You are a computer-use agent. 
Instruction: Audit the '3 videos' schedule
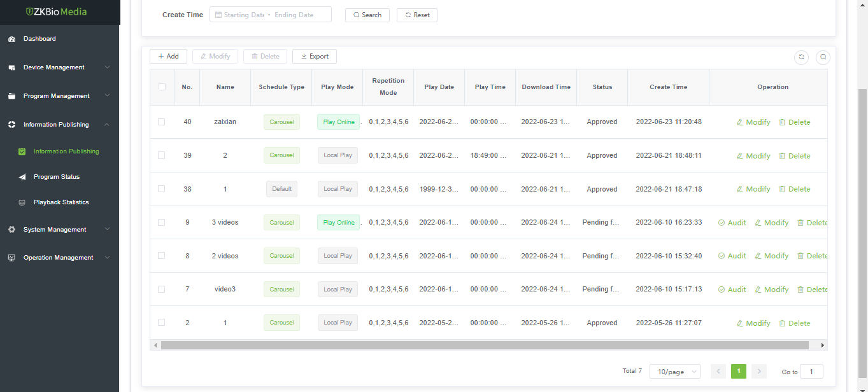732,223
